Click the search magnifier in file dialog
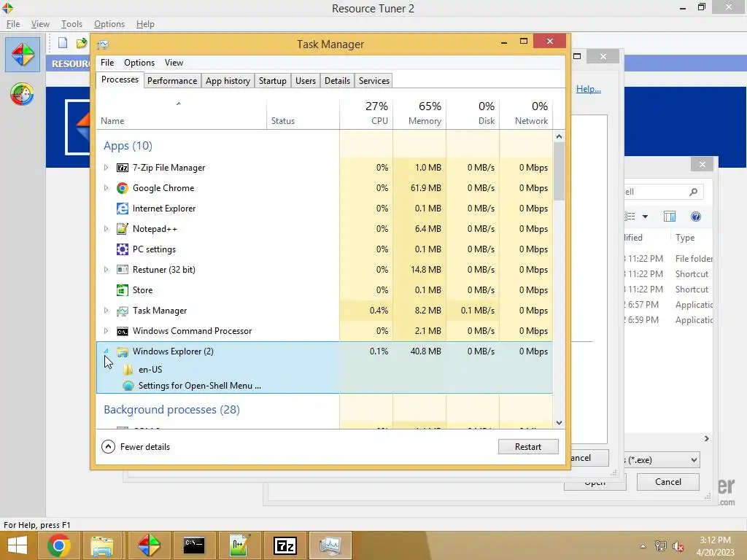Screen dimensions: 747x560 [693, 192]
